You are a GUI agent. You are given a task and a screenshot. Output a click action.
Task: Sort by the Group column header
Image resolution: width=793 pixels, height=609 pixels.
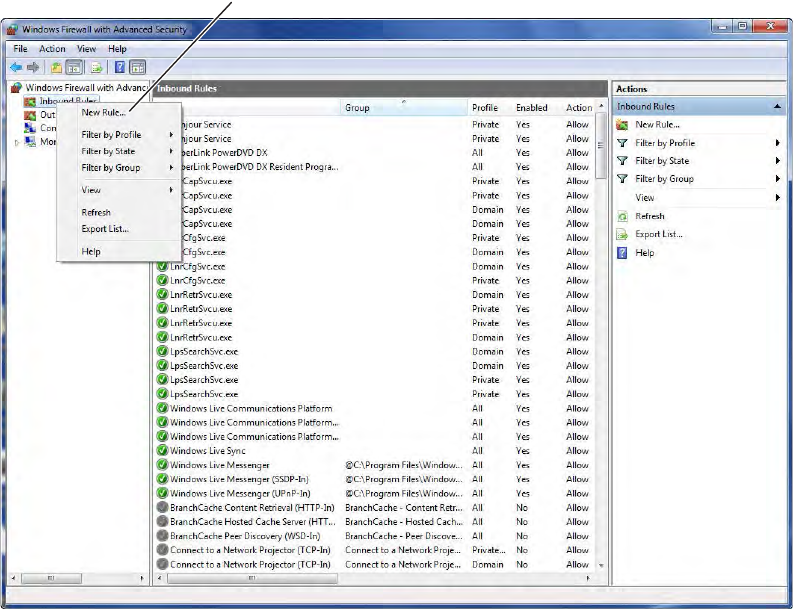click(404, 108)
